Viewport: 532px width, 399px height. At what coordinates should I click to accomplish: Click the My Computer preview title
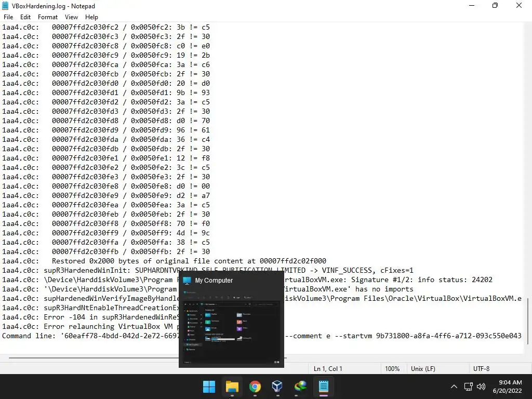point(214,281)
